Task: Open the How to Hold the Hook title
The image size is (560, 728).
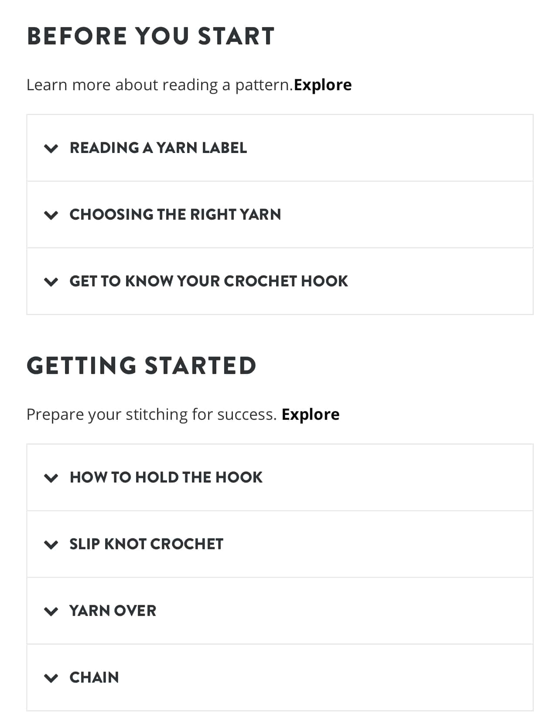Action: pyautogui.click(x=166, y=478)
